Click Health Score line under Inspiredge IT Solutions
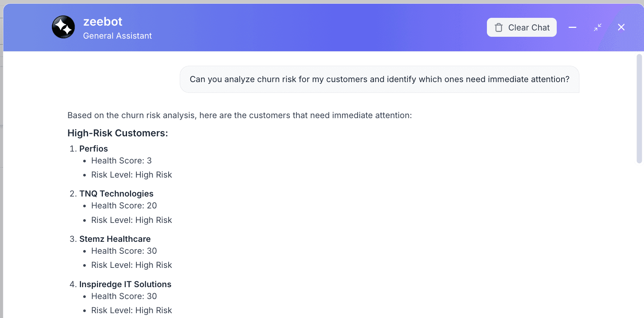The width and height of the screenshot is (644, 318). (x=124, y=296)
